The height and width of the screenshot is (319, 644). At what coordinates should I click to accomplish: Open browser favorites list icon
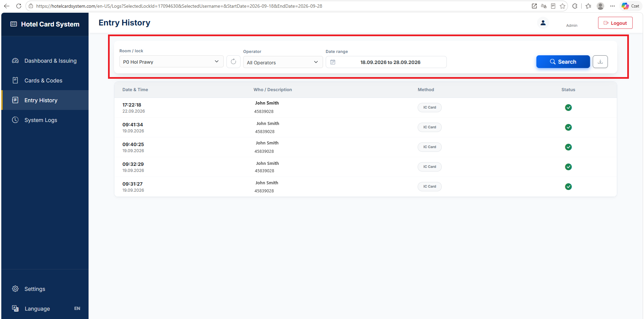click(588, 6)
